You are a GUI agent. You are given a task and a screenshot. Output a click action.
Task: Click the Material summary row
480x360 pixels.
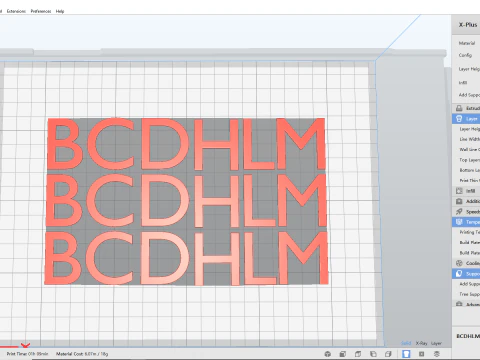[467, 43]
